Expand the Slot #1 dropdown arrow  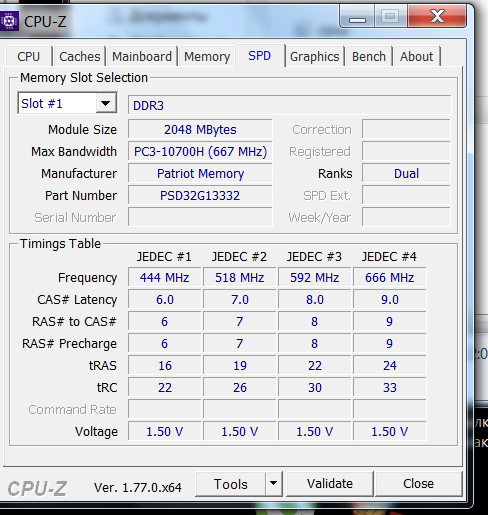106,103
